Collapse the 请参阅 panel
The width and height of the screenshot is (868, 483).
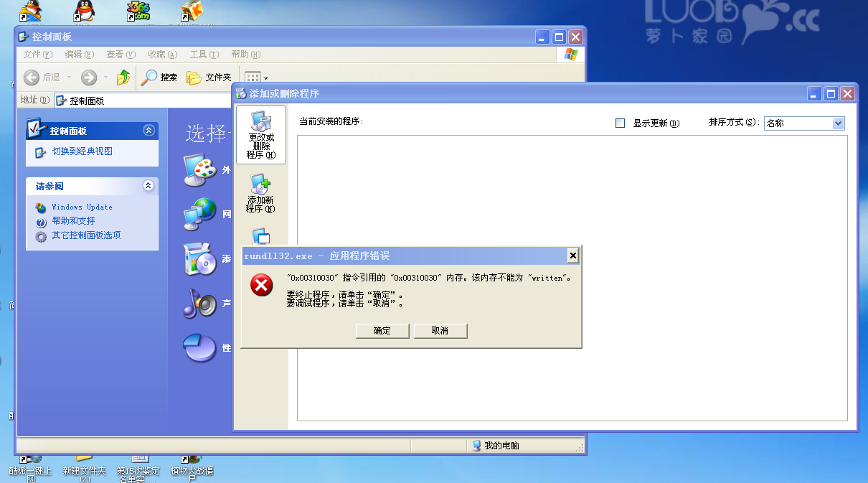(x=148, y=186)
